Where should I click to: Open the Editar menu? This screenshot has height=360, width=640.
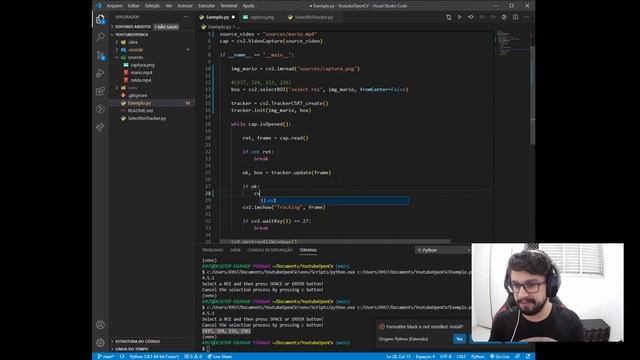point(133,6)
